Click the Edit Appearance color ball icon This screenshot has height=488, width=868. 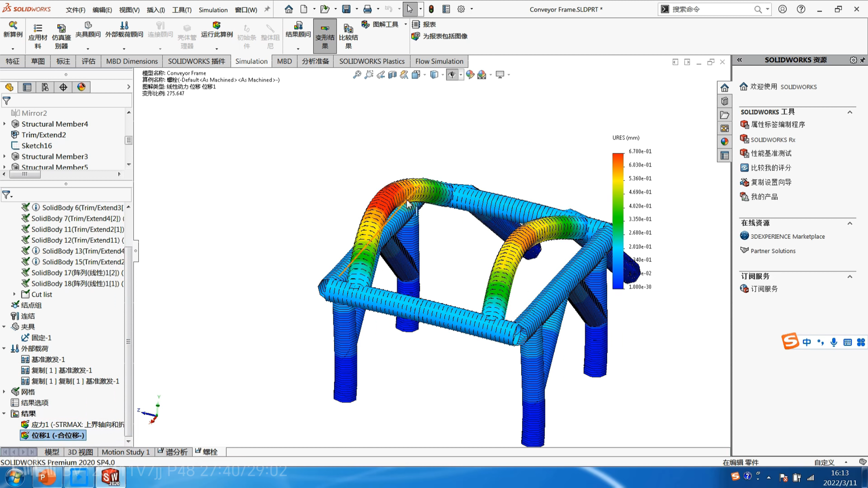470,74
